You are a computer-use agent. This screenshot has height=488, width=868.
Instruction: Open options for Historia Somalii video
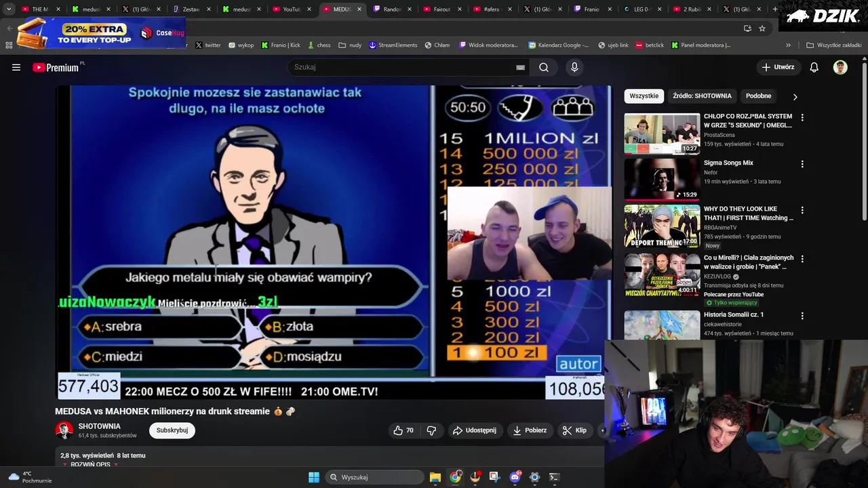coord(802,316)
